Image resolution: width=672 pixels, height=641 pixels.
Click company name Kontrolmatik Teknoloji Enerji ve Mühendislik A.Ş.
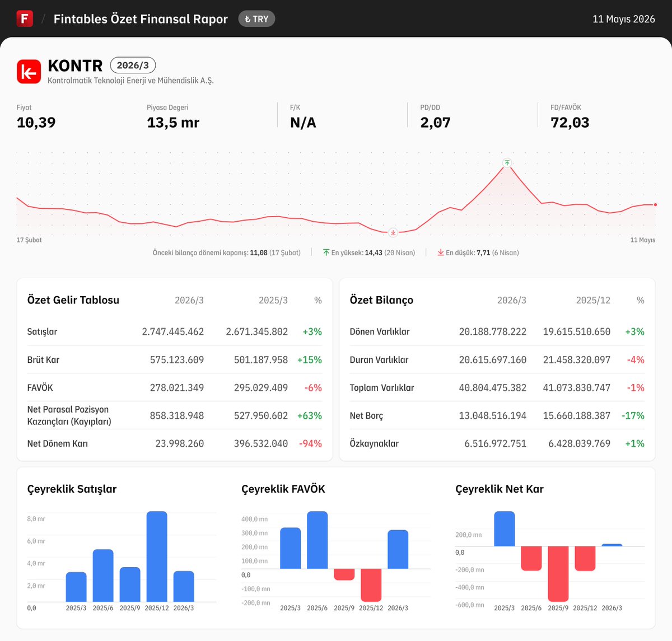[131, 81]
